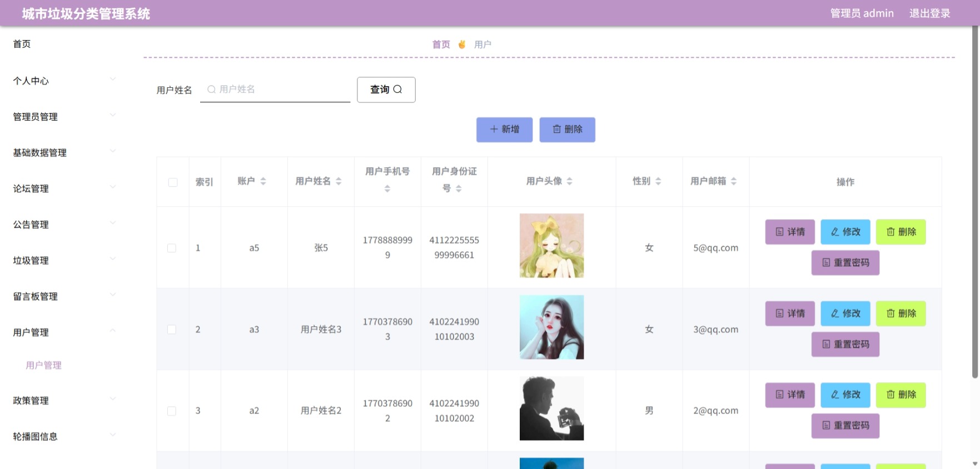
Task: Click avatar thumbnail of user 张5
Action: [x=551, y=246]
